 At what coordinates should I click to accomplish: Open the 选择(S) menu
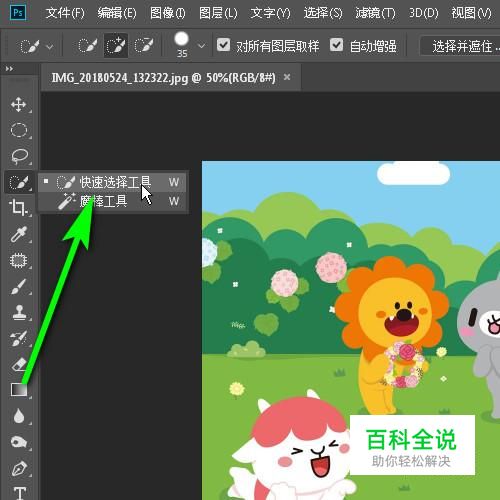323,13
